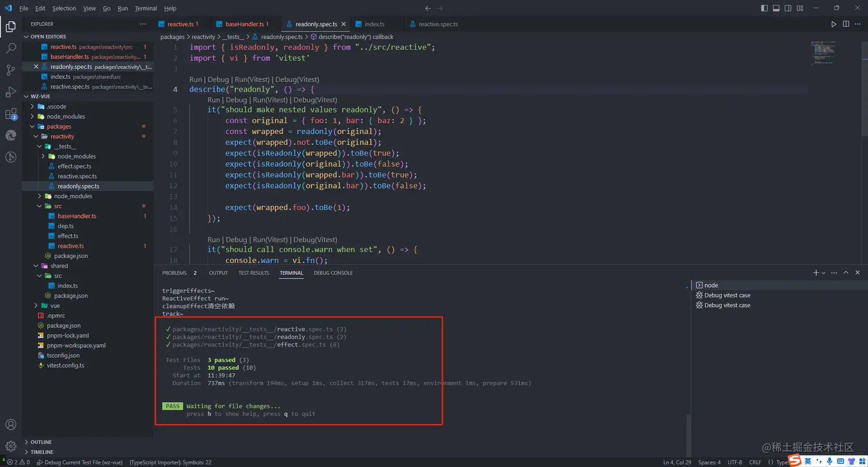The width and height of the screenshot is (868, 467).
Task: Close the readonly.spec.ts editor tab
Action: (x=343, y=24)
